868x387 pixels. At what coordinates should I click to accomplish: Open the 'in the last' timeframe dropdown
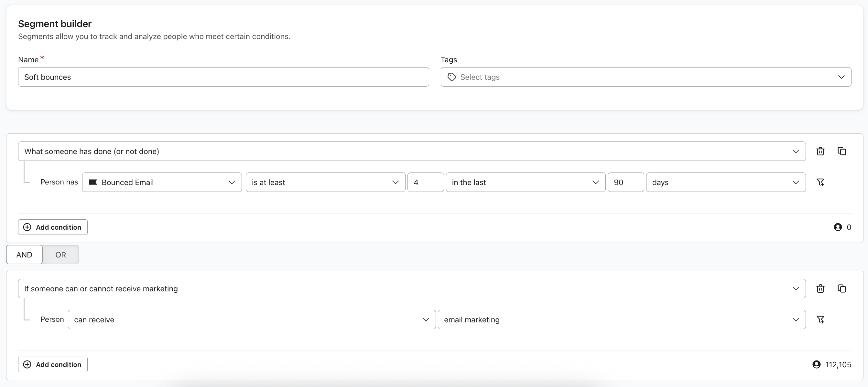[x=525, y=183]
